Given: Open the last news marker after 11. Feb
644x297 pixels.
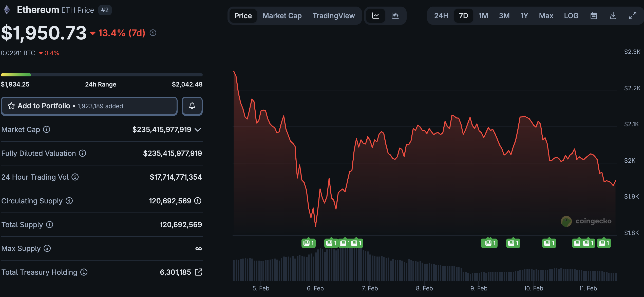Looking at the screenshot, I should [604, 243].
